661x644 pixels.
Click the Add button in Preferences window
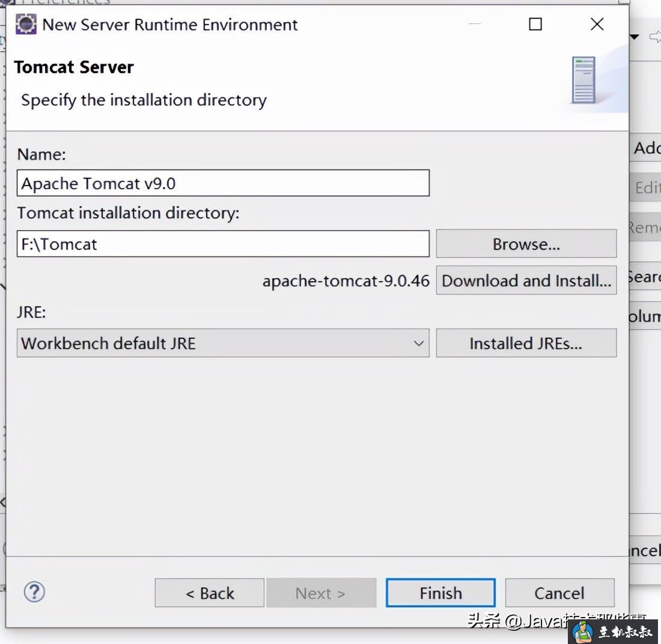(646, 148)
